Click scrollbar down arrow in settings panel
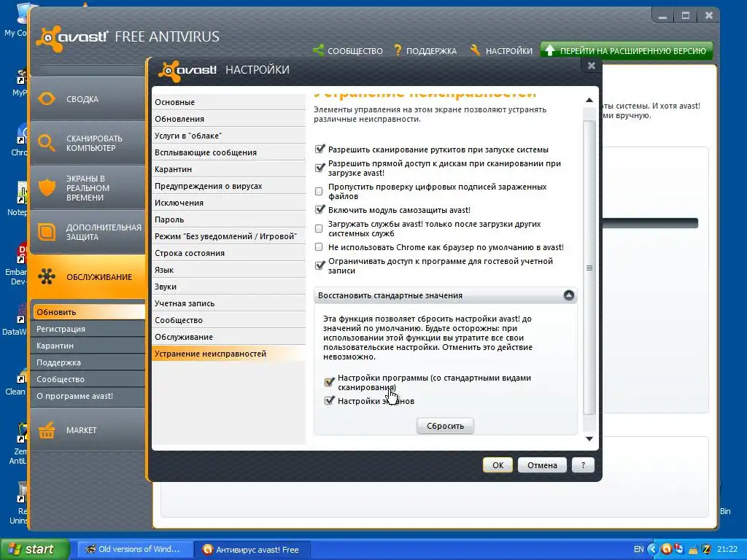Viewport: 747px width, 560px height. coord(589,438)
